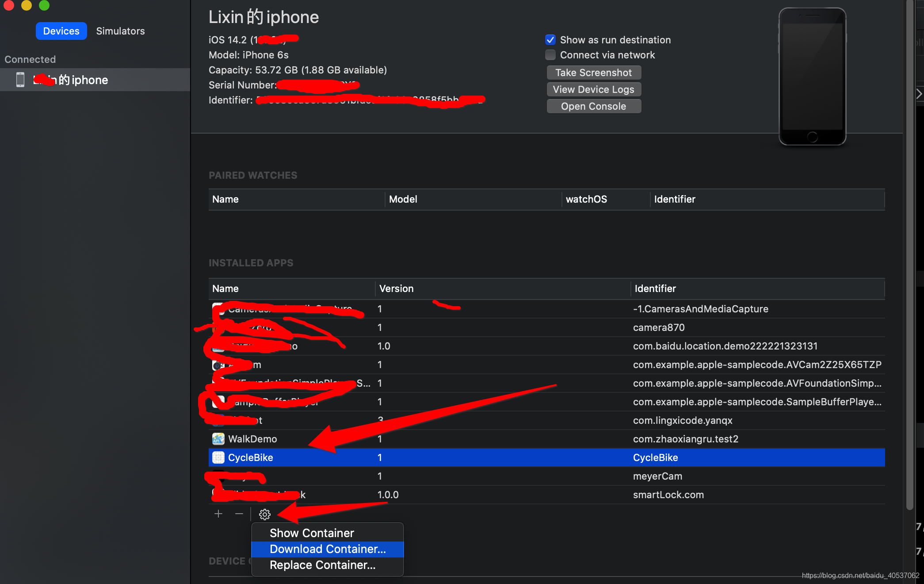Click the Connected label in the sidebar
The image size is (924, 584).
30,59
